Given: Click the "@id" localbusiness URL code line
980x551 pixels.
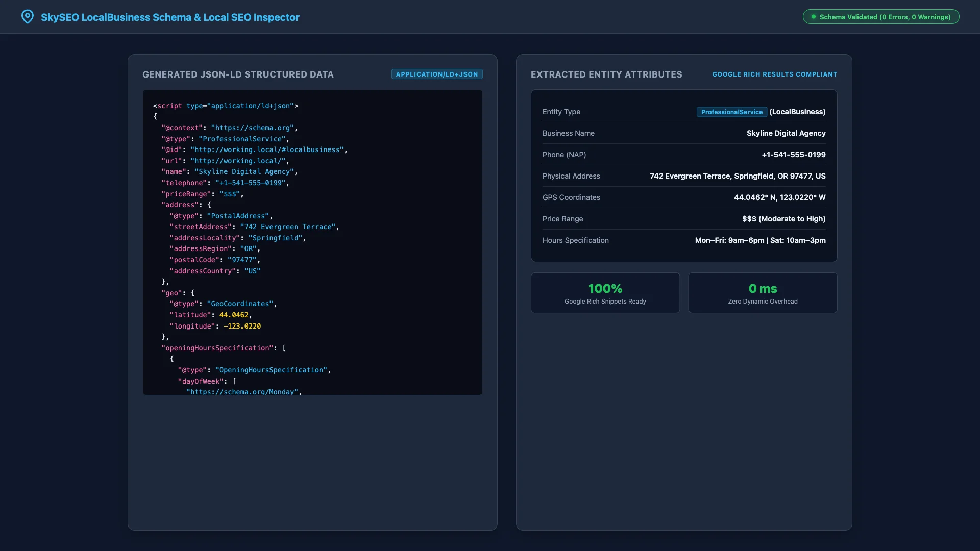Looking at the screenshot, I should point(255,149).
